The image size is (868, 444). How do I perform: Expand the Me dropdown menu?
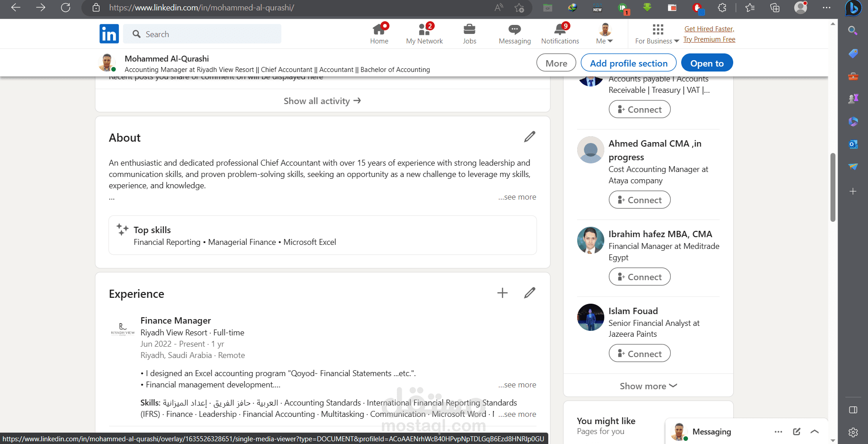point(605,34)
